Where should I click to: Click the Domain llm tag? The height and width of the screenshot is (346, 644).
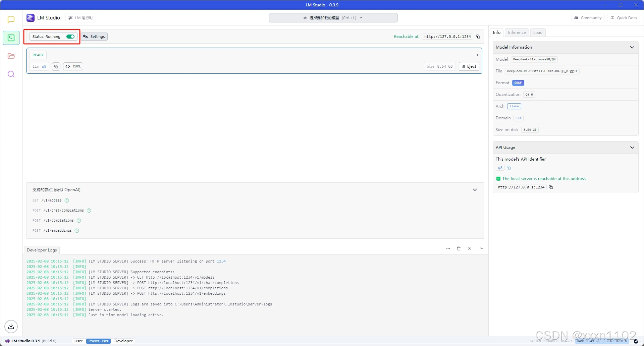click(518, 118)
